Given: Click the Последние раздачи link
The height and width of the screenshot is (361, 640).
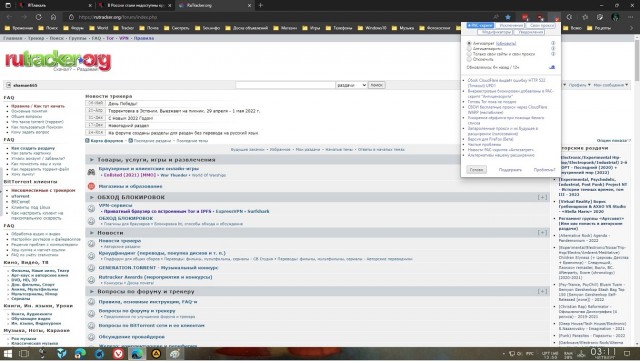Looking at the screenshot, I should (152, 140).
